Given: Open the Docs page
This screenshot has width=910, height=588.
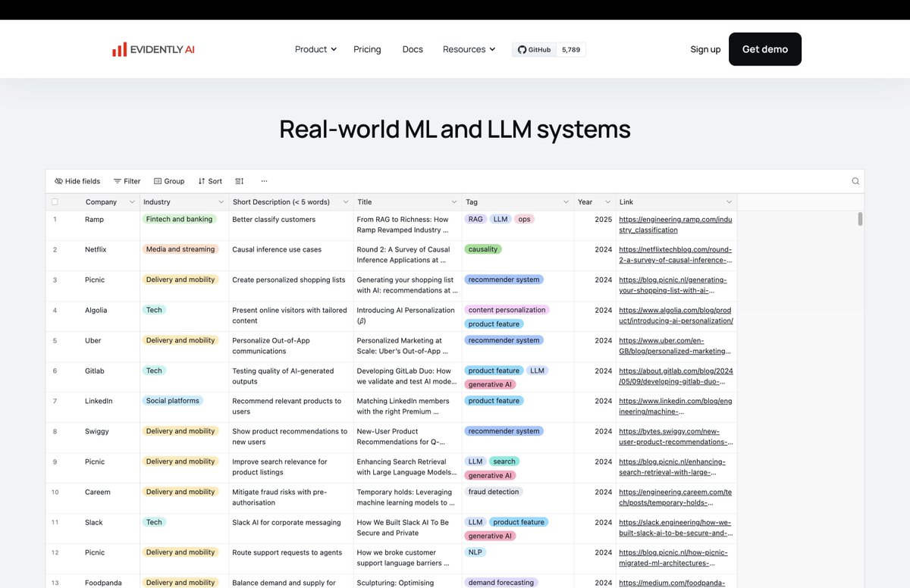Looking at the screenshot, I should pyautogui.click(x=413, y=49).
